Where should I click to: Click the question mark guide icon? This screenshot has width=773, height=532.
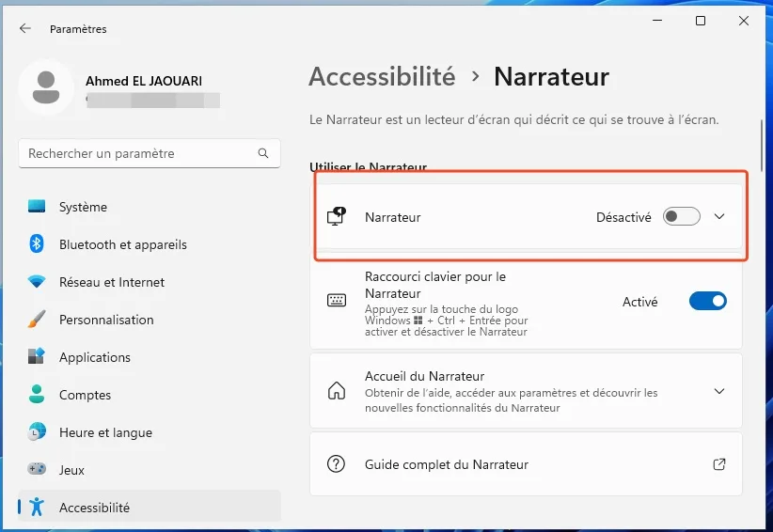[x=337, y=464]
